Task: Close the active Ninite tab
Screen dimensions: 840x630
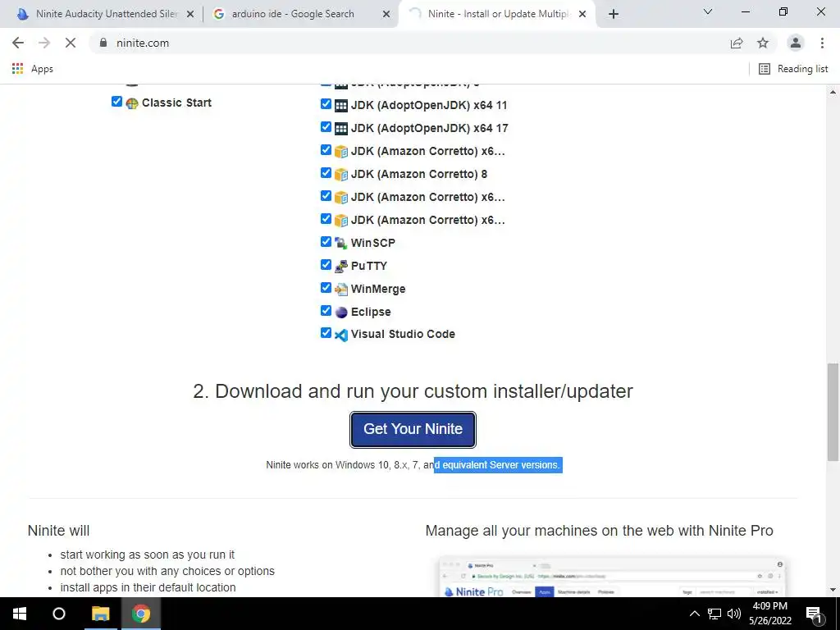Action: click(582, 15)
